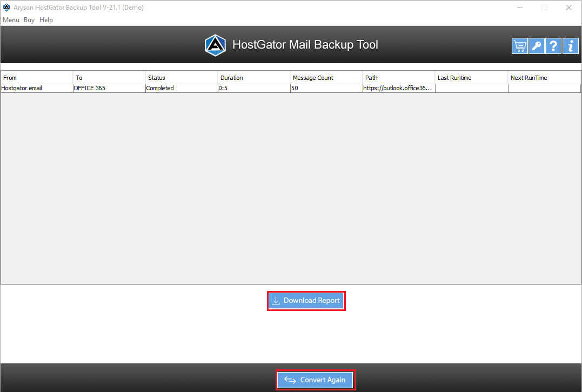Screen dimensions: 582x392
Task: Click the Convert Again button
Action: click(316, 380)
